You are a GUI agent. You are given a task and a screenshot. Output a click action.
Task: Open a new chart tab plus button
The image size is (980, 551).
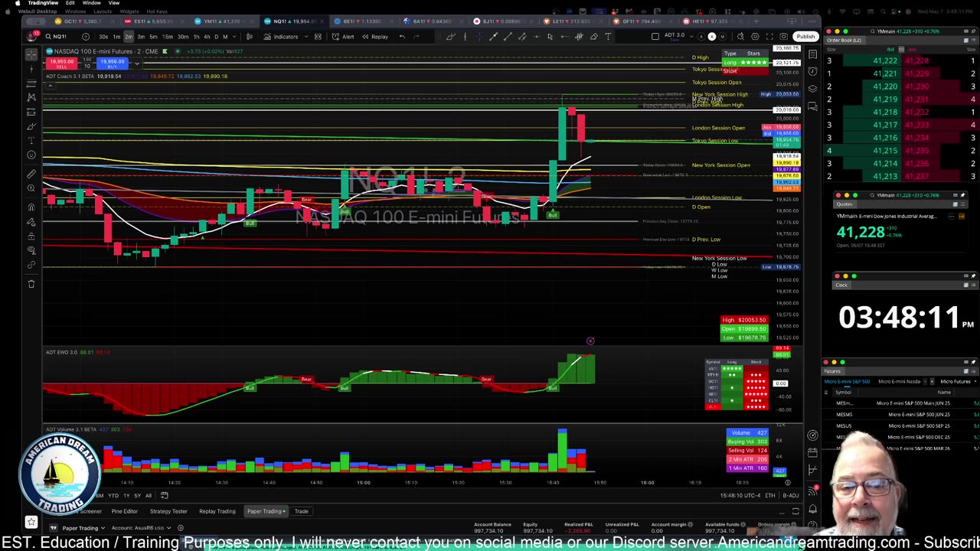755,21
